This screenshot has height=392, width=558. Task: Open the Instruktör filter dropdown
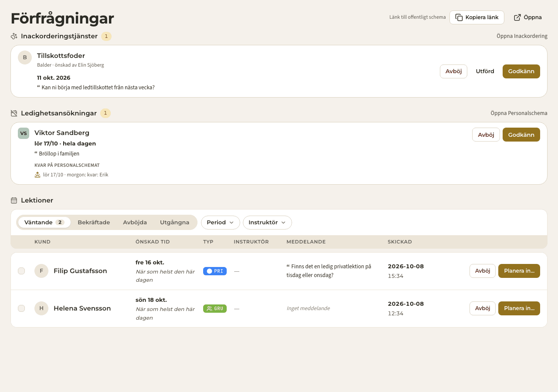267,223
